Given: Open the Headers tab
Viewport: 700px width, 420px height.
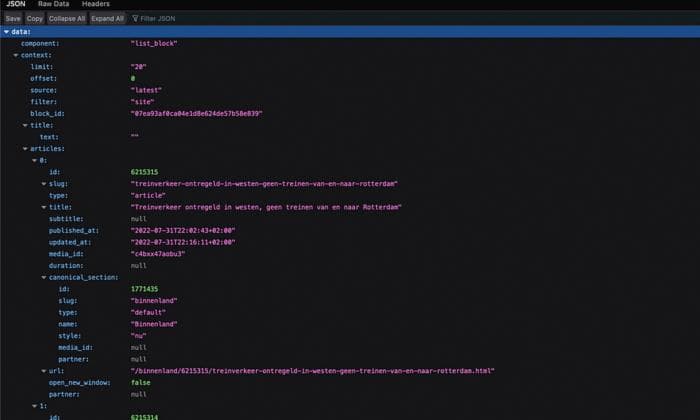Looking at the screenshot, I should pos(96,5).
